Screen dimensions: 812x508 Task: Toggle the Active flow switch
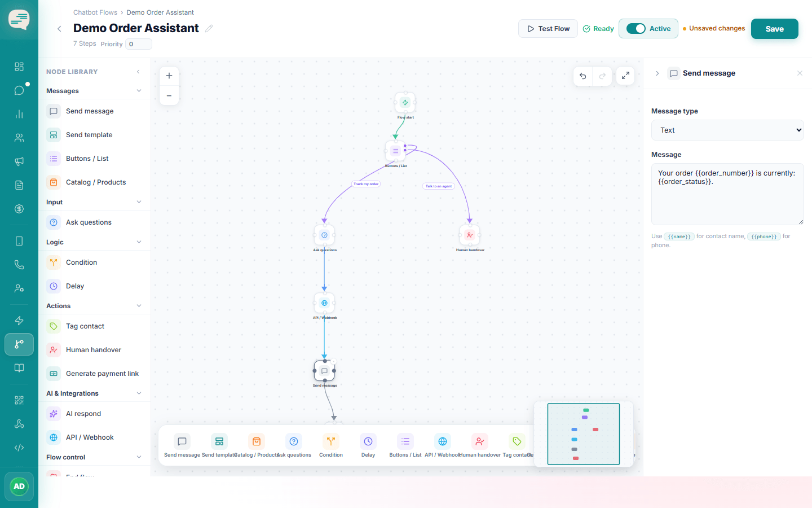click(x=636, y=29)
